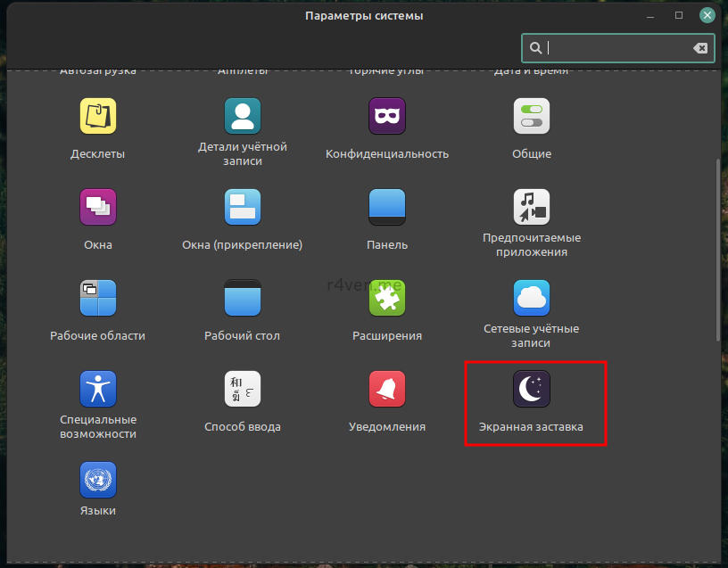Open Рабочие области workspace settings

point(98,299)
